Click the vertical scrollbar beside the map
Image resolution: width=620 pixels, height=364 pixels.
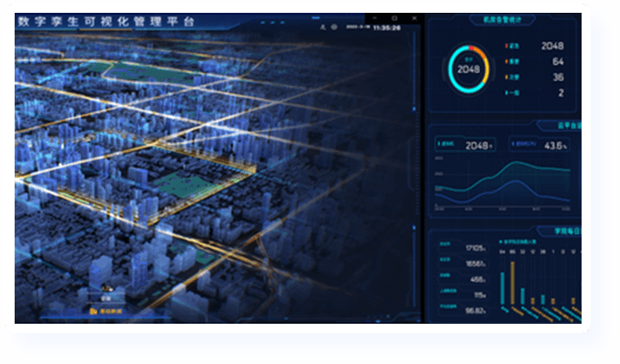(414, 170)
